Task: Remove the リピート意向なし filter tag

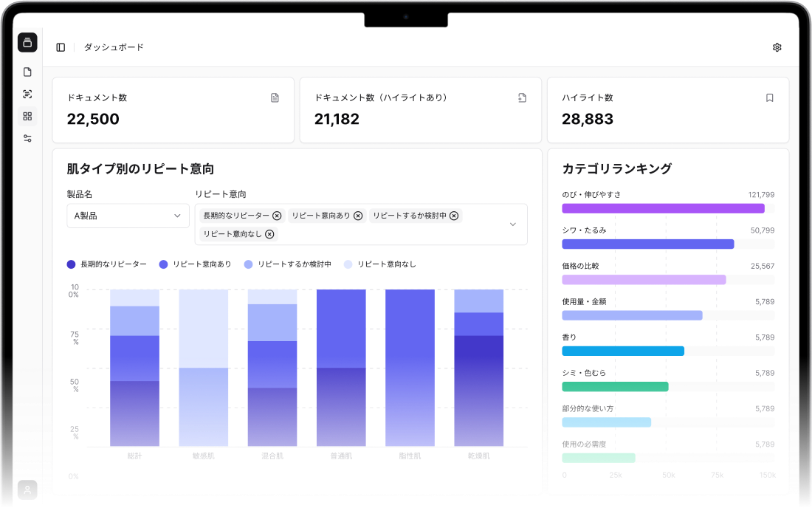Action: [x=269, y=234]
